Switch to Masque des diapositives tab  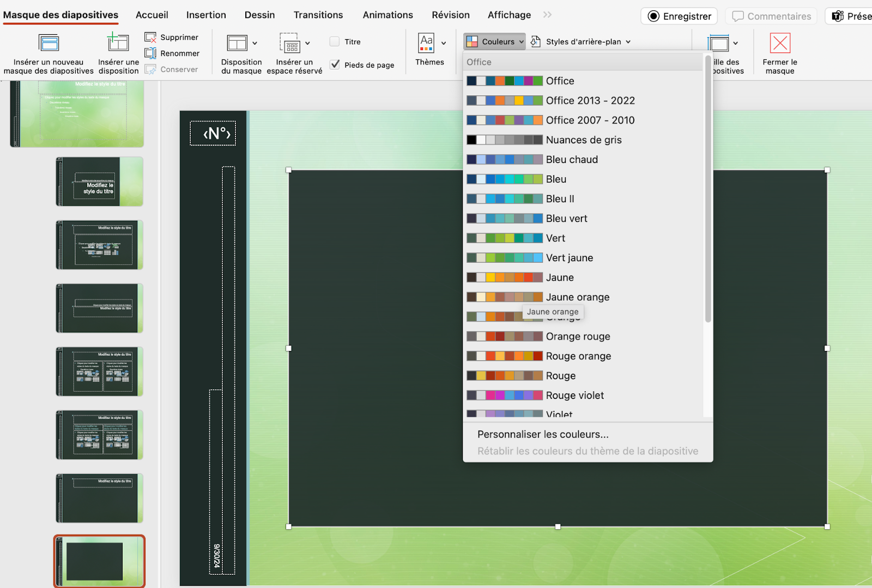tap(61, 15)
